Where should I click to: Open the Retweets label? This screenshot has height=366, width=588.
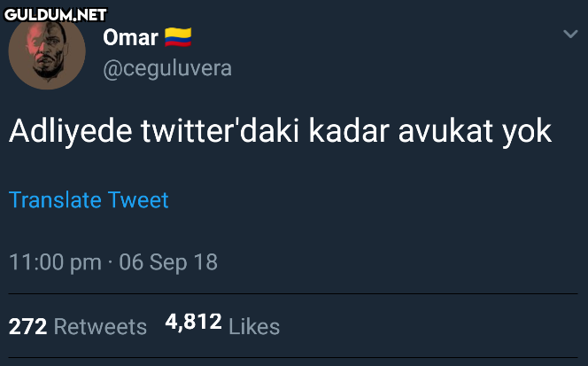100,326
